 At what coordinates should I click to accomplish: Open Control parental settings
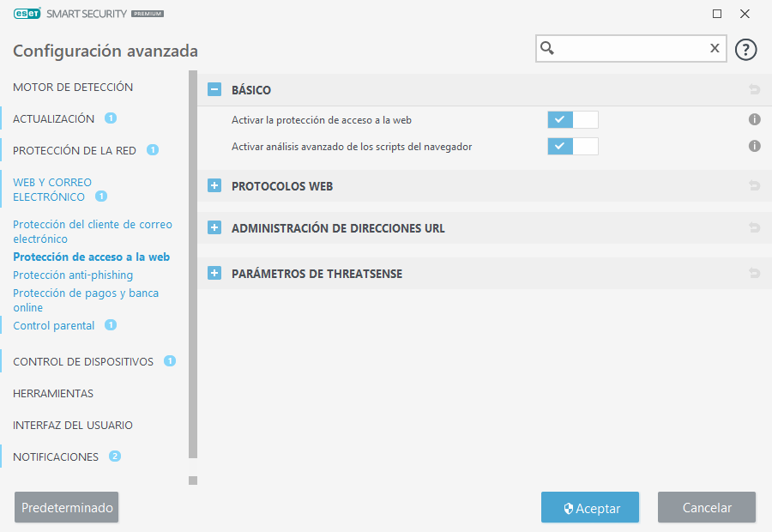54,325
